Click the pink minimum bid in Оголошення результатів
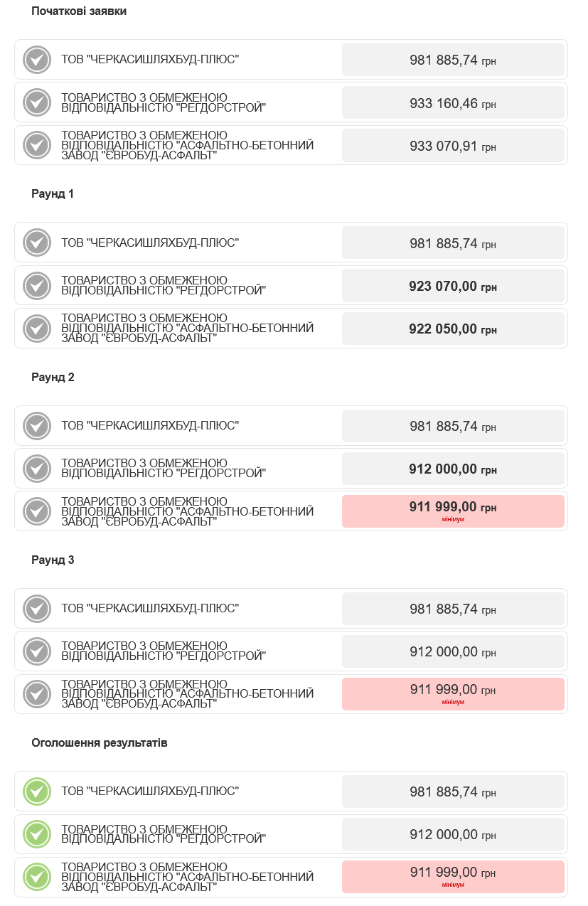Image resolution: width=588 pixels, height=906 pixels. (x=453, y=877)
